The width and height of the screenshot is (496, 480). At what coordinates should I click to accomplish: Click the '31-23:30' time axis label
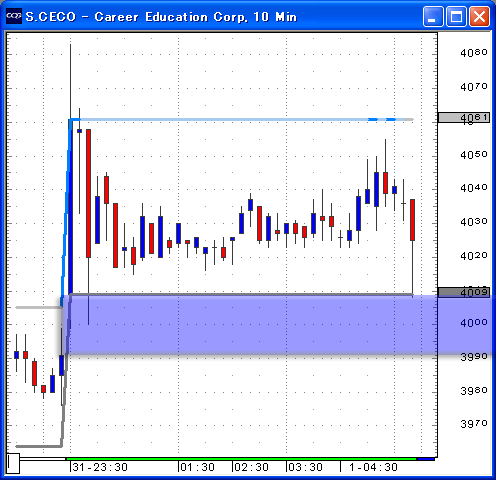[100, 467]
